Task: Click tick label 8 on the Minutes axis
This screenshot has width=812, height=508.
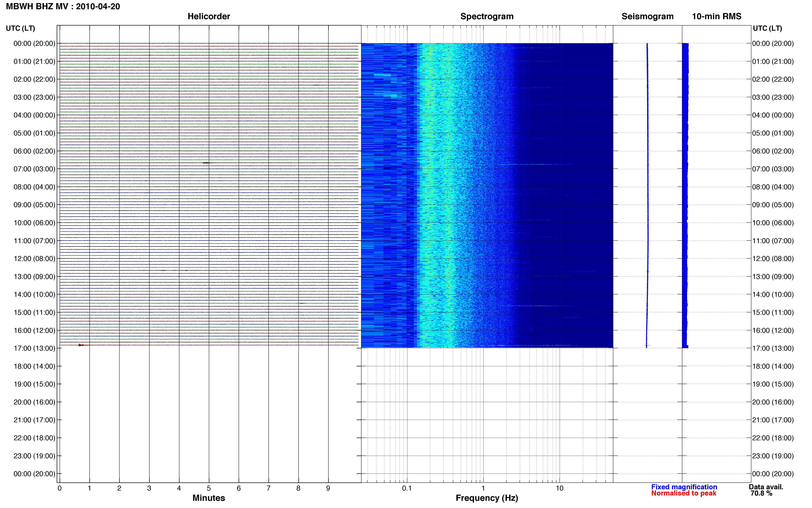Action: click(298, 488)
